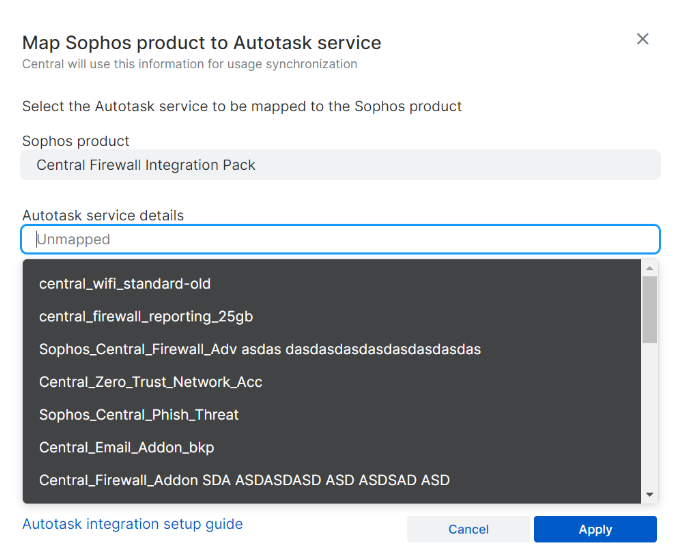Click the dropdown list scroll down arrow
Screen dimensions: 678x560
[650, 495]
